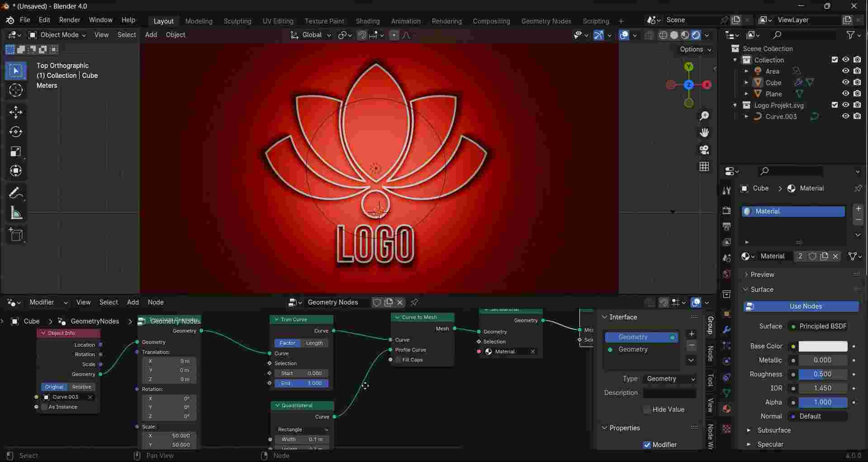
Task: Open Material properties tab icon
Action: pos(726,409)
